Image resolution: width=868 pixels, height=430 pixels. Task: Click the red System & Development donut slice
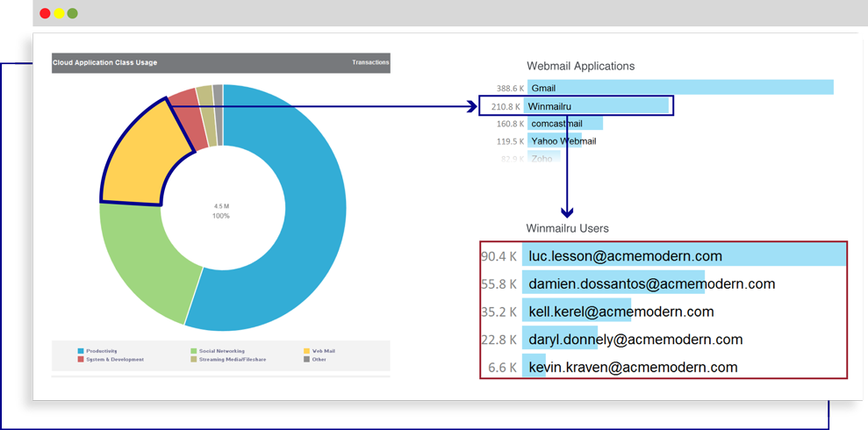[188, 119]
